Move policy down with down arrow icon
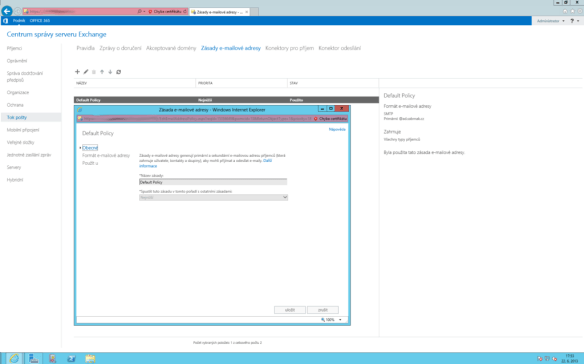584x364 pixels. coord(110,72)
